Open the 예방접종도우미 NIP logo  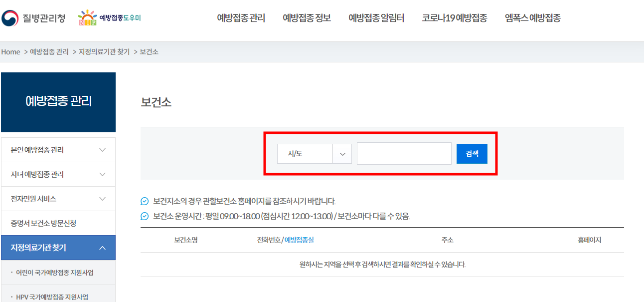click(110, 18)
